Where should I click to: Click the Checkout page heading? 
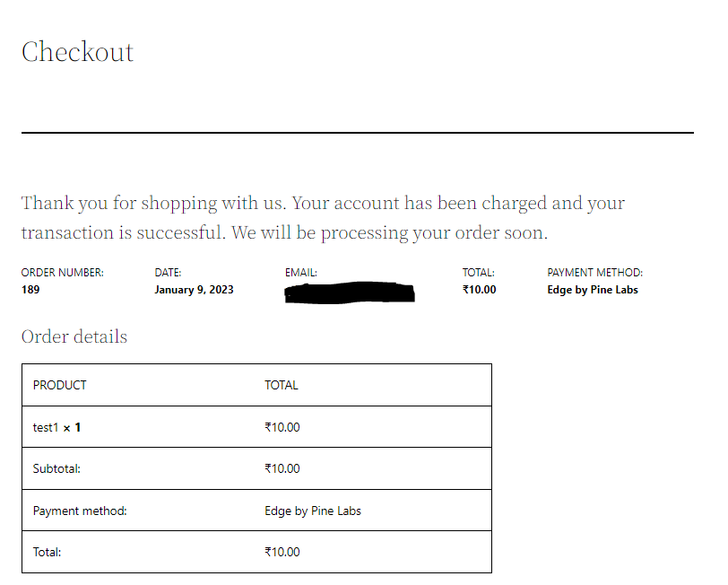pos(77,51)
